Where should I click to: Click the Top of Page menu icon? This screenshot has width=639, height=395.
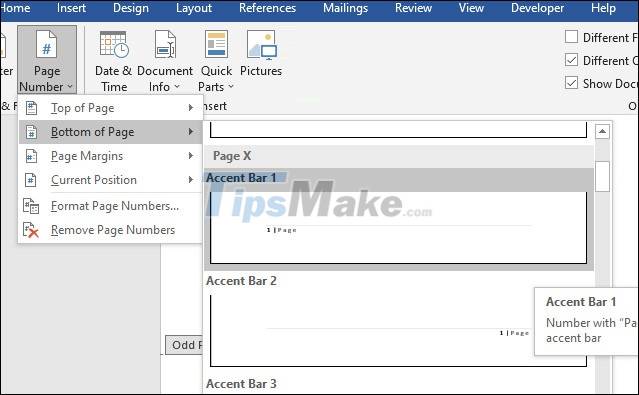click(x=31, y=108)
